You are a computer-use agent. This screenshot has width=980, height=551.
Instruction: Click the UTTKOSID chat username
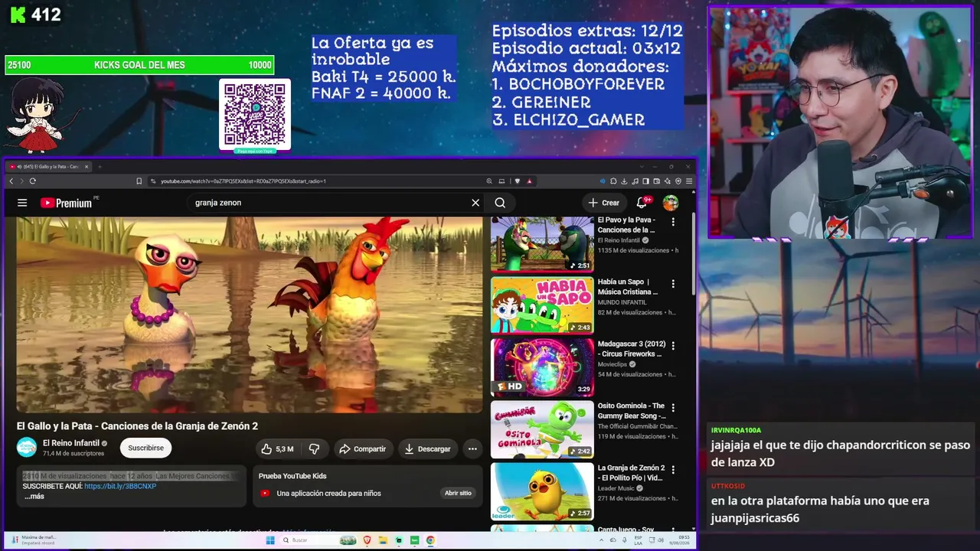point(727,486)
